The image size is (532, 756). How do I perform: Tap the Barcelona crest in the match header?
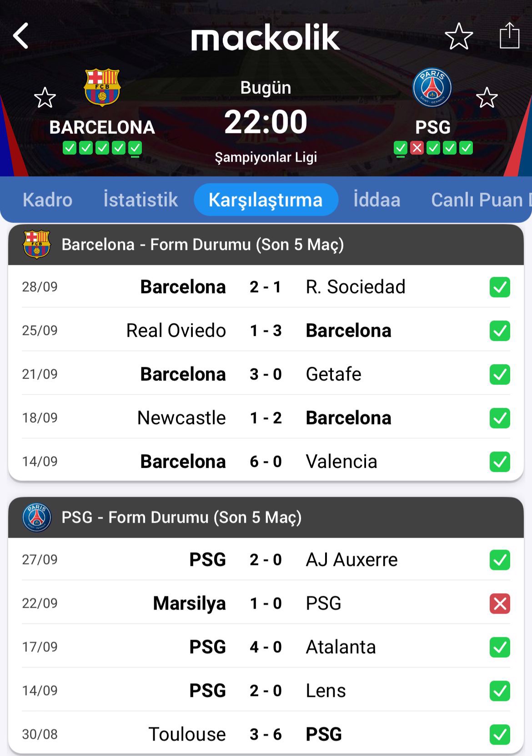click(102, 87)
